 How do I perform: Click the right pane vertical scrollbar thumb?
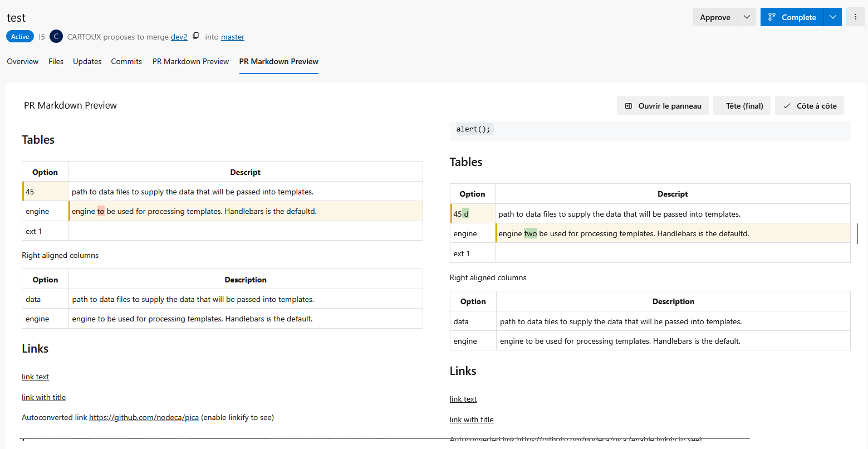coord(857,233)
